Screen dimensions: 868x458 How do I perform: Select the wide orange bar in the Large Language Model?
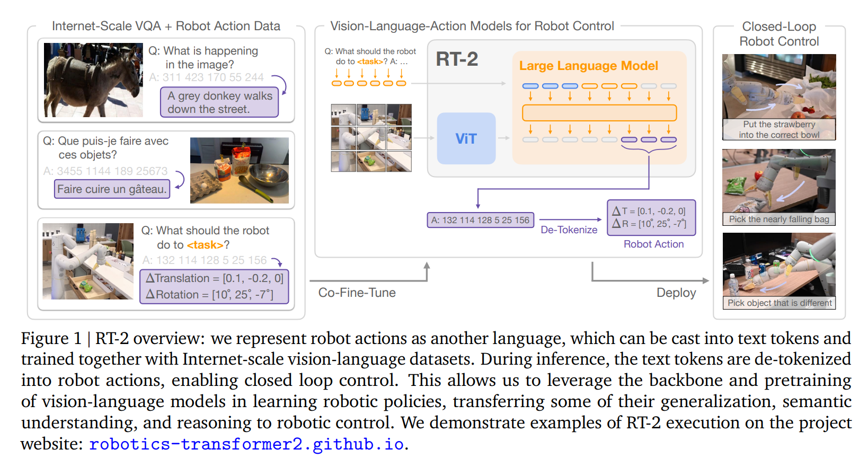[599, 113]
